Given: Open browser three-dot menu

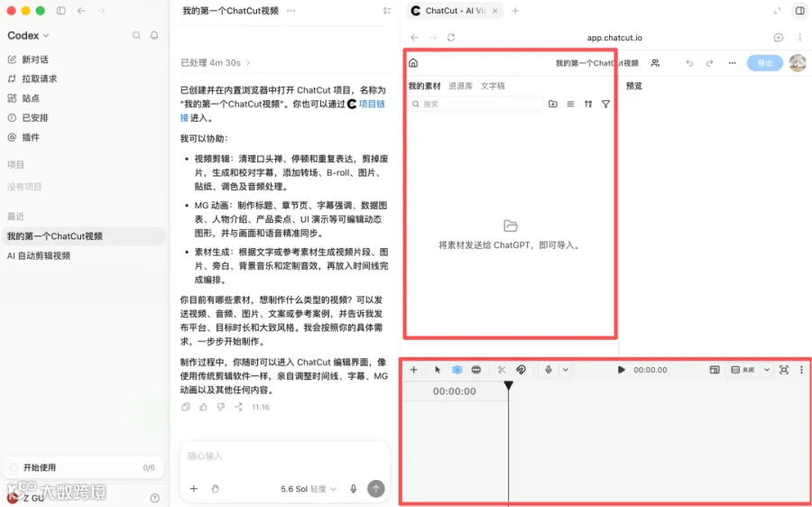Looking at the screenshot, I should [800, 37].
